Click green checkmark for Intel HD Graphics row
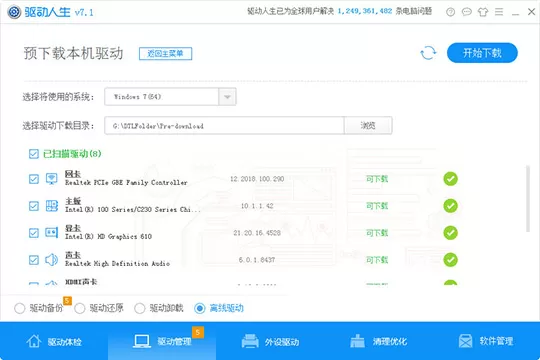 click(450, 233)
